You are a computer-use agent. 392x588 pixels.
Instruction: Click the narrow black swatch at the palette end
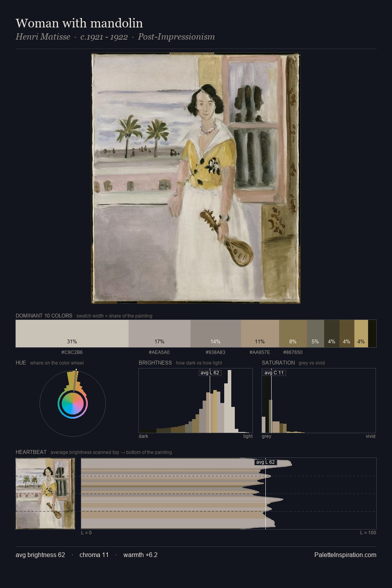pos(372,334)
